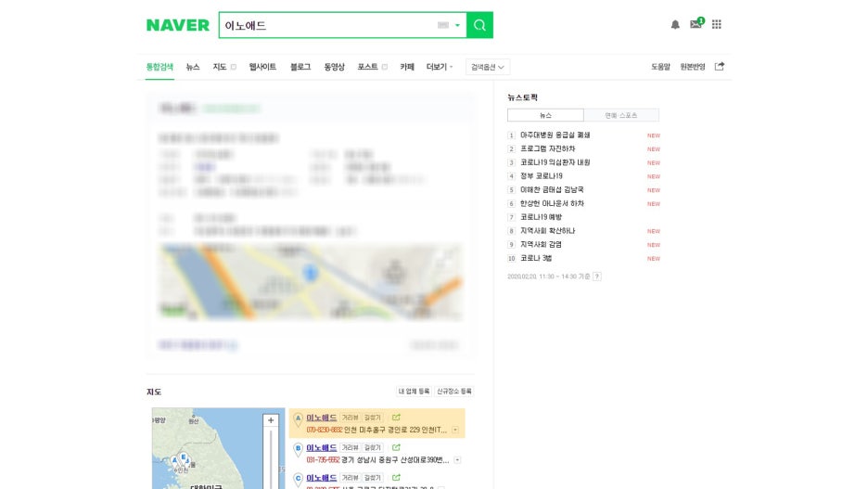Switch to the 동영상 tab
Screen dimensions: 868x489
pyautogui.click(x=335, y=67)
